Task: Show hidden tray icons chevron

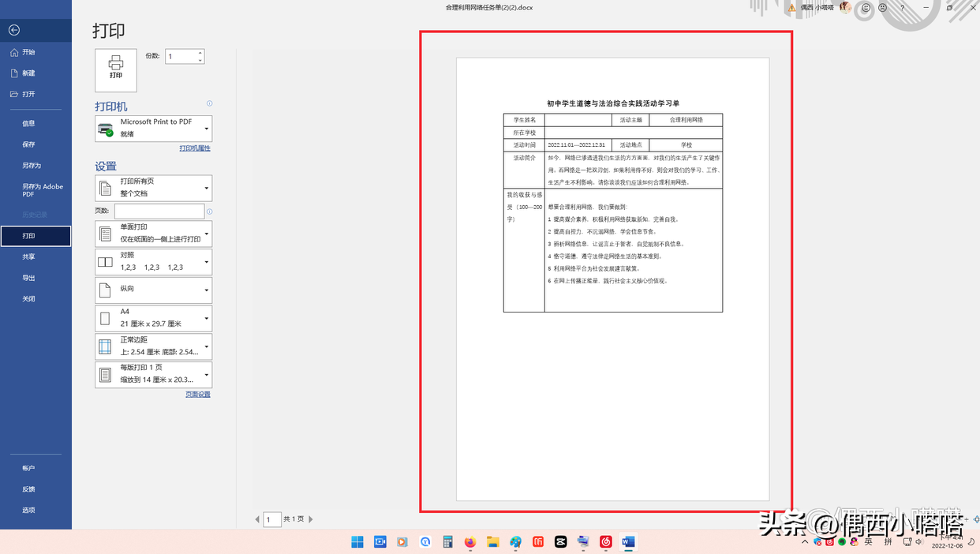Action: pyautogui.click(x=805, y=542)
